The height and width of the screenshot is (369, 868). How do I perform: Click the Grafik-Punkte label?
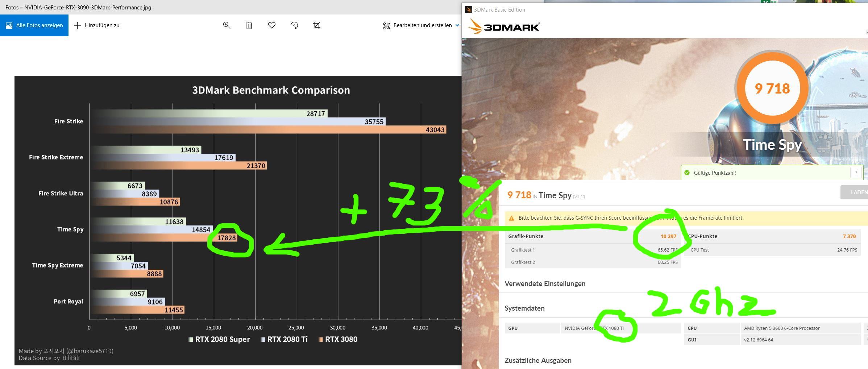coord(526,236)
